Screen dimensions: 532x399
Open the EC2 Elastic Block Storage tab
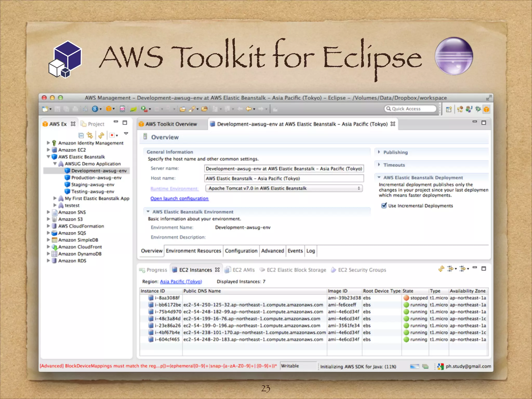click(x=293, y=270)
